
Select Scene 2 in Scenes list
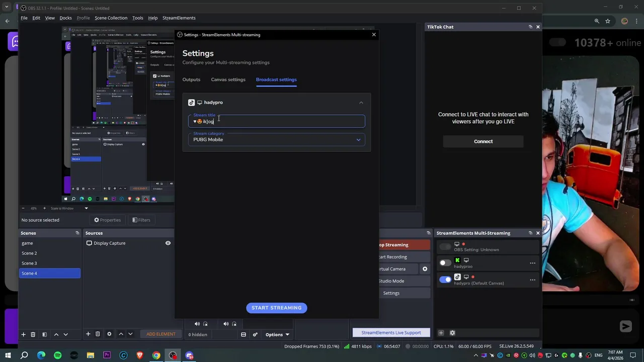click(50, 253)
